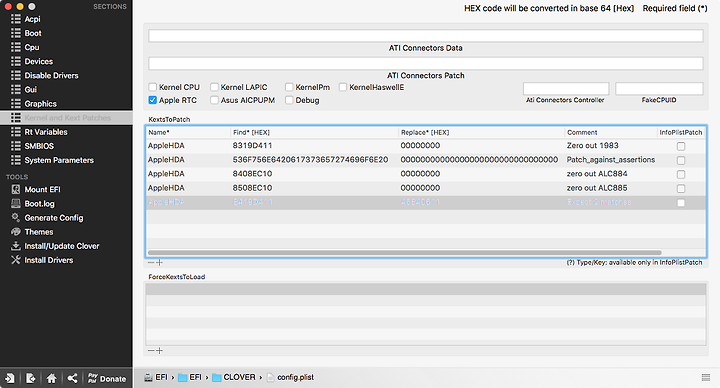Click the ATI Connectors Data input field
This screenshot has width=720, height=388.
426,36
